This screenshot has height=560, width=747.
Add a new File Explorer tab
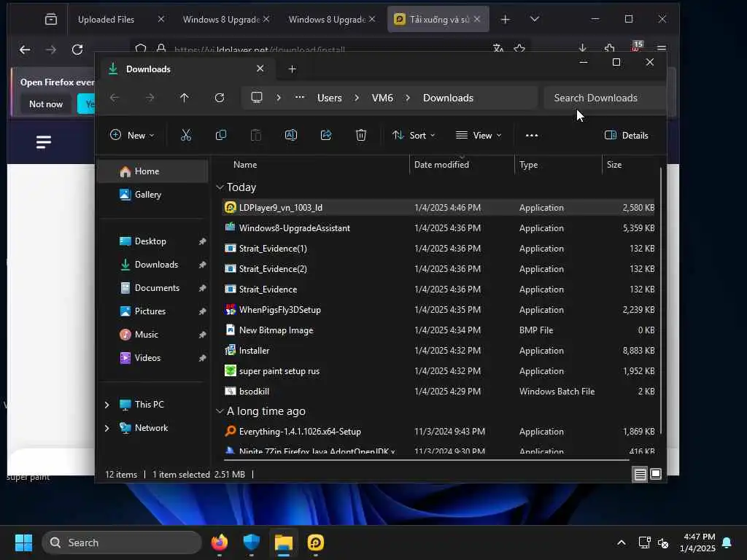click(292, 69)
